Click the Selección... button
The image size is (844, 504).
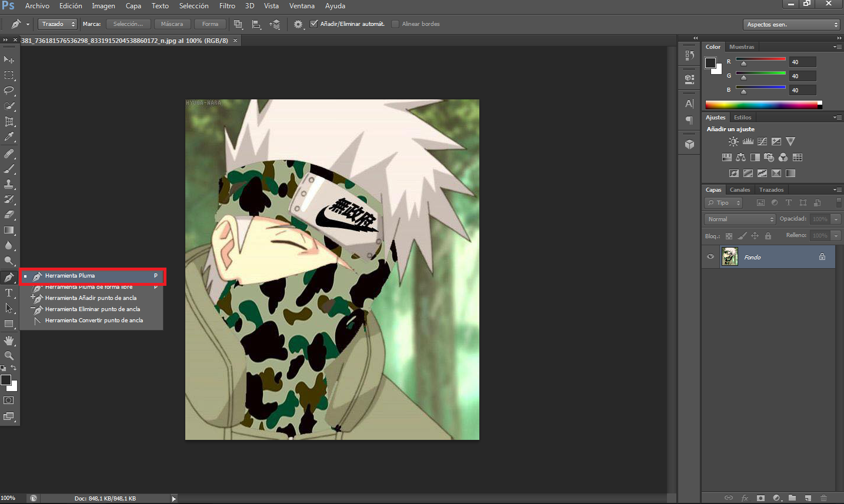(128, 24)
